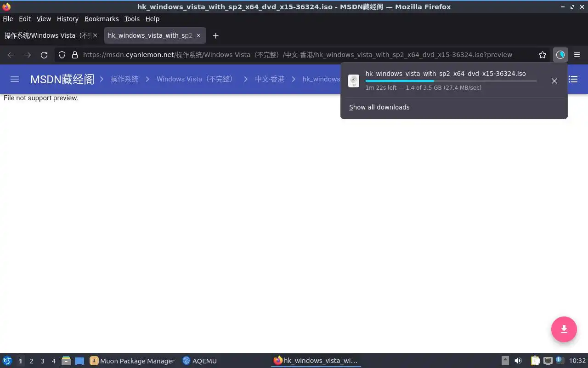Open 操作系统 breadcrumb
The image size is (588, 368).
pyautogui.click(x=124, y=79)
